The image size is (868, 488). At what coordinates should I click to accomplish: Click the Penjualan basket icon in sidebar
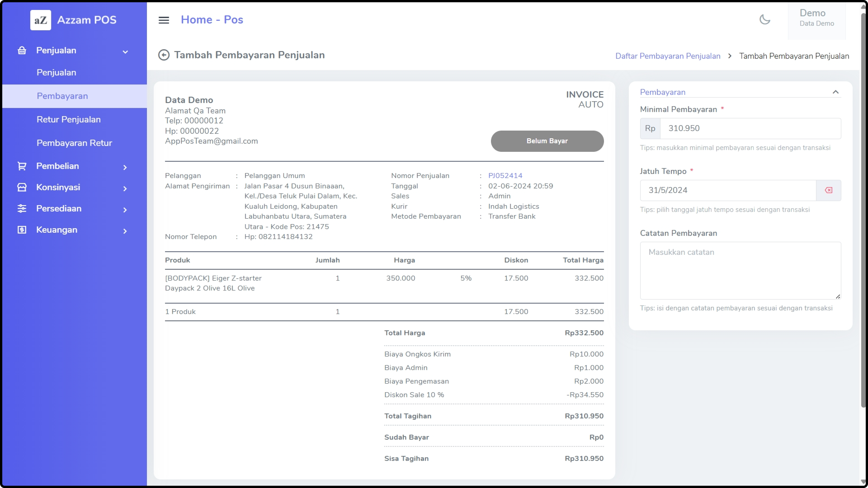pos(22,51)
